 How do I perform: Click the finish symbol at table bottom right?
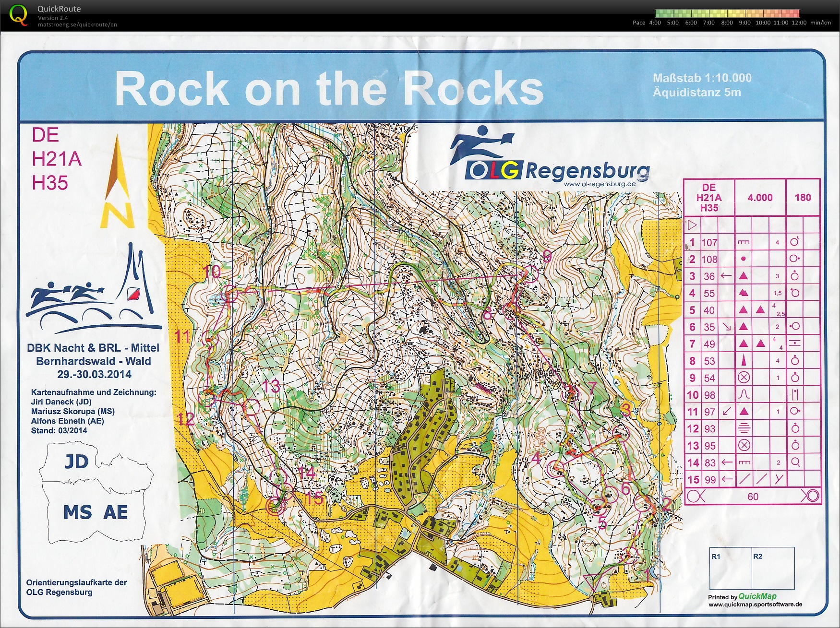pos(810,496)
